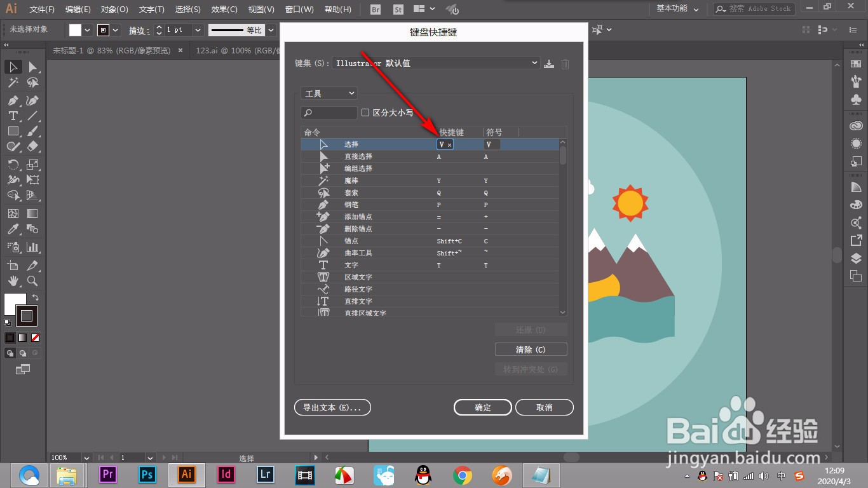Viewport: 868px width, 488px height.
Task: Select the Direct Selection tool in the toolbar
Action: 33,67
